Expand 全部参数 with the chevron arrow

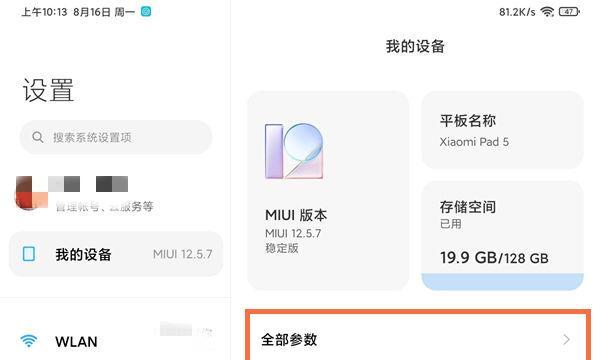tap(566, 339)
